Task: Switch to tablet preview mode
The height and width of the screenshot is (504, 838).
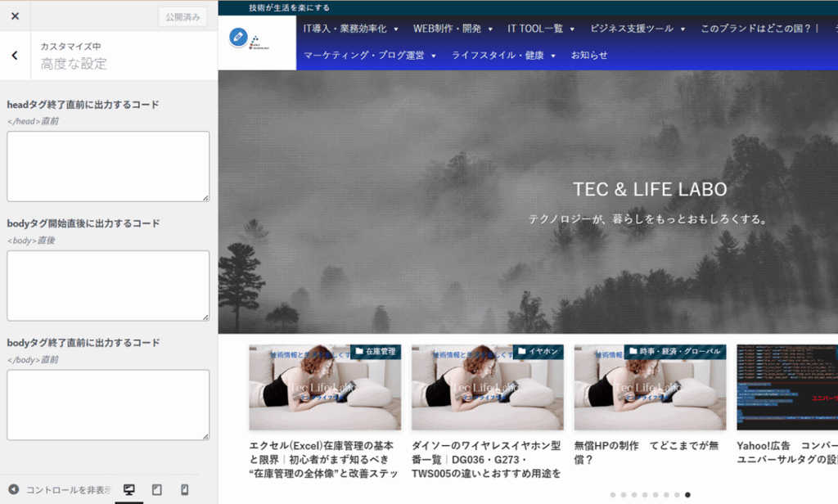Action: 156,489
